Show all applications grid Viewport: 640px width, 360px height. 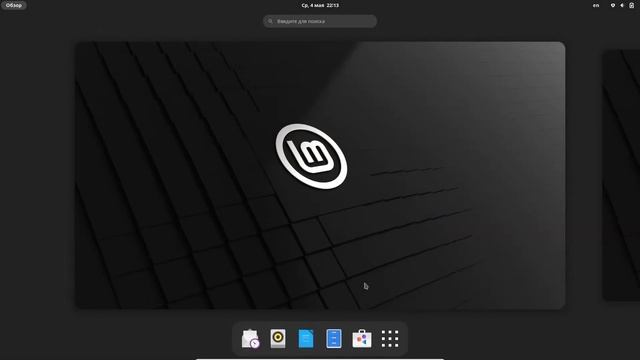(390, 339)
